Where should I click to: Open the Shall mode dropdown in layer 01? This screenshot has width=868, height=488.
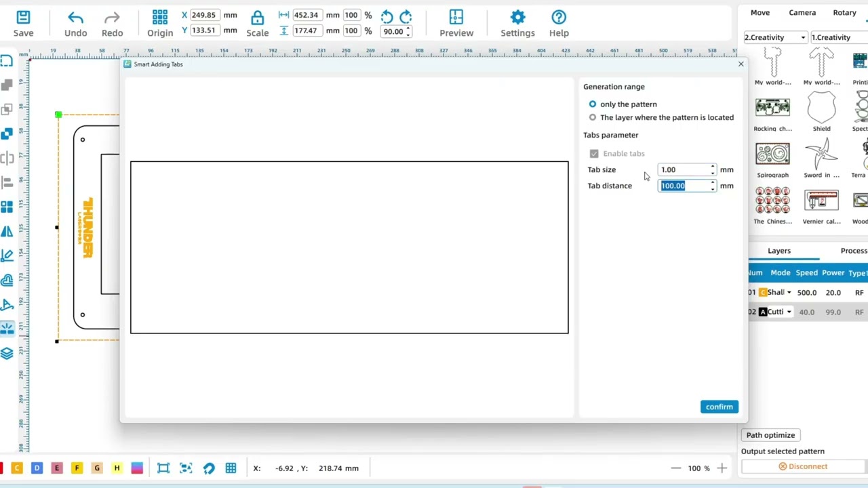pyautogui.click(x=789, y=293)
